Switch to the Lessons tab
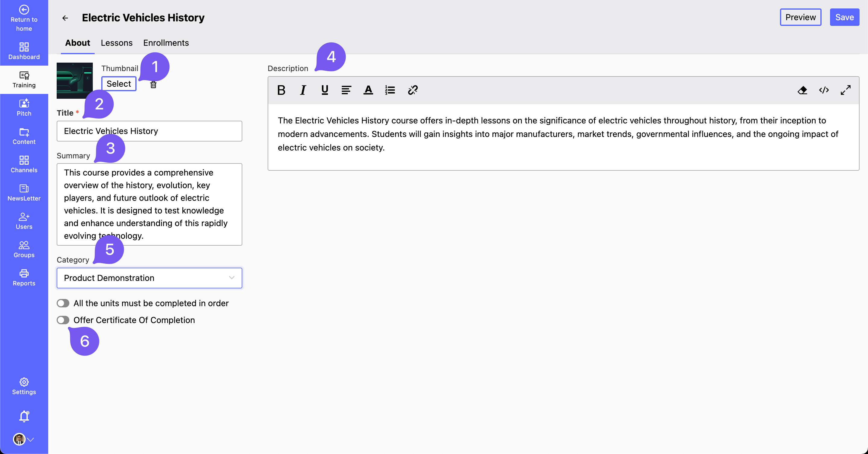Viewport: 868px width, 454px height. coord(117,43)
